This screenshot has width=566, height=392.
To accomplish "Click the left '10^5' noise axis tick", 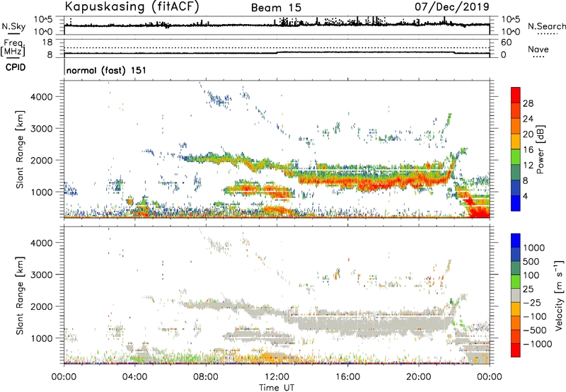I will click(43, 20).
